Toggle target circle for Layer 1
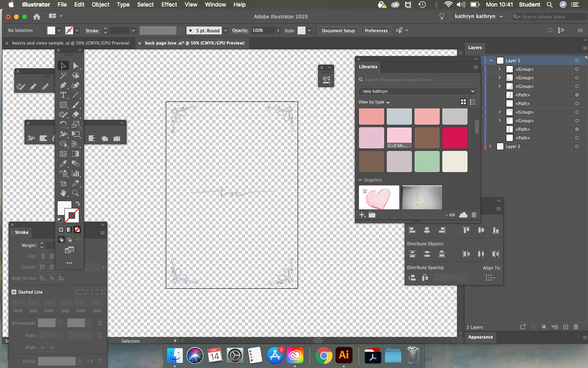588x368 pixels. tap(577, 61)
